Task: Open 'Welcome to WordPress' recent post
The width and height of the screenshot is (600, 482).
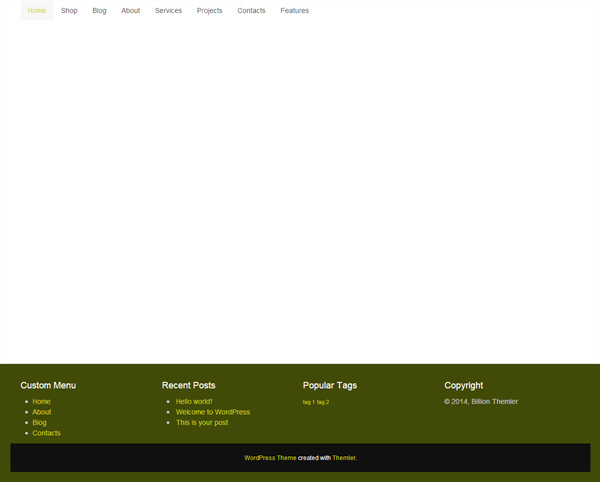Action: (x=213, y=412)
